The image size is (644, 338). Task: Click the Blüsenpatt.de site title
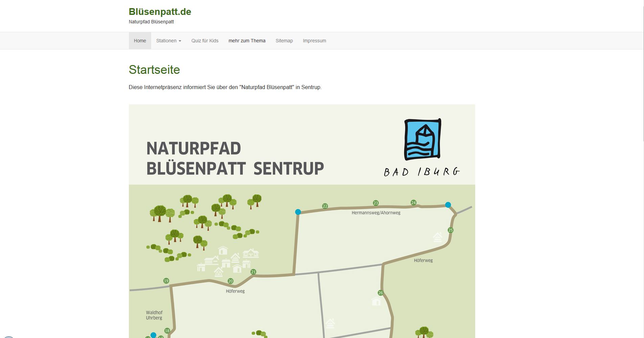coord(160,12)
